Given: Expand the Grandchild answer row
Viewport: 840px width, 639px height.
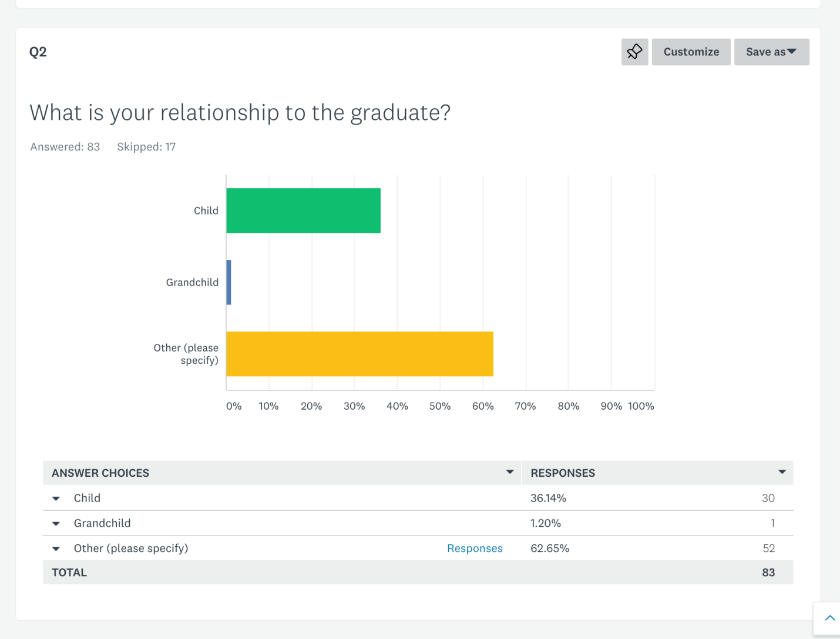Looking at the screenshot, I should (56, 523).
